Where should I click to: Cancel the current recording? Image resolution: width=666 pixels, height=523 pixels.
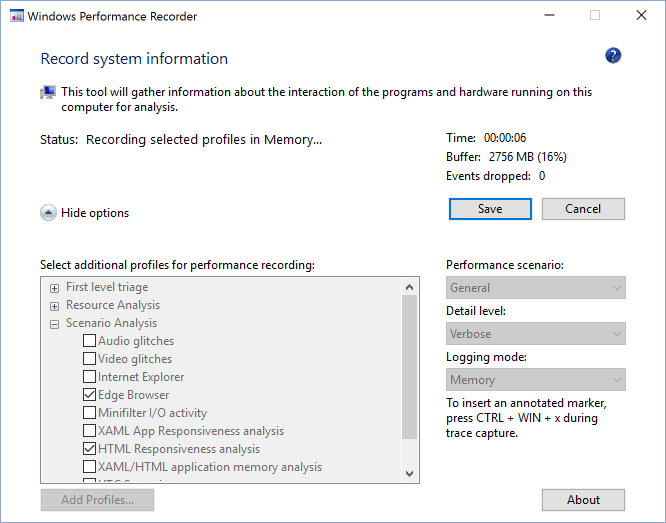click(583, 209)
